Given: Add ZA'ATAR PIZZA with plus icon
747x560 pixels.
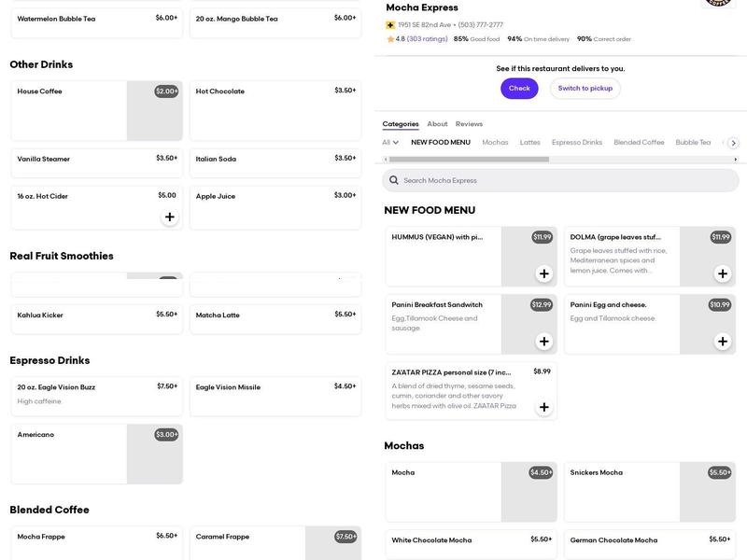Looking at the screenshot, I should [x=543, y=407].
